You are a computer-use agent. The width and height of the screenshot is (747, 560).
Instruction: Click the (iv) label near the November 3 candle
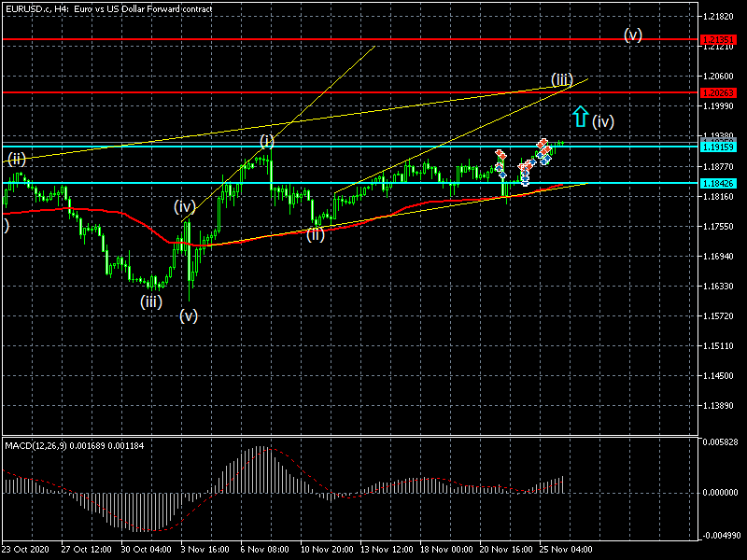(184, 206)
